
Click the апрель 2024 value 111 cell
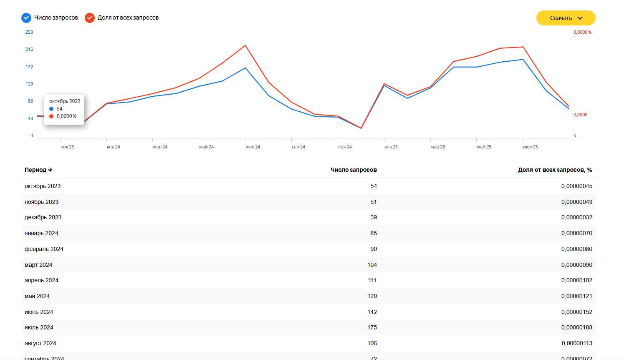(372, 280)
